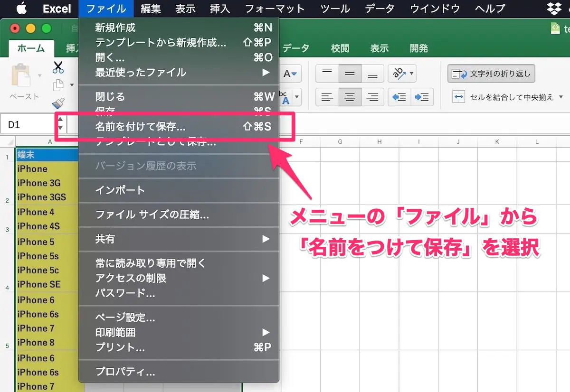Click the align right icon
Image resolution: width=570 pixels, height=392 pixels.
coord(373,97)
